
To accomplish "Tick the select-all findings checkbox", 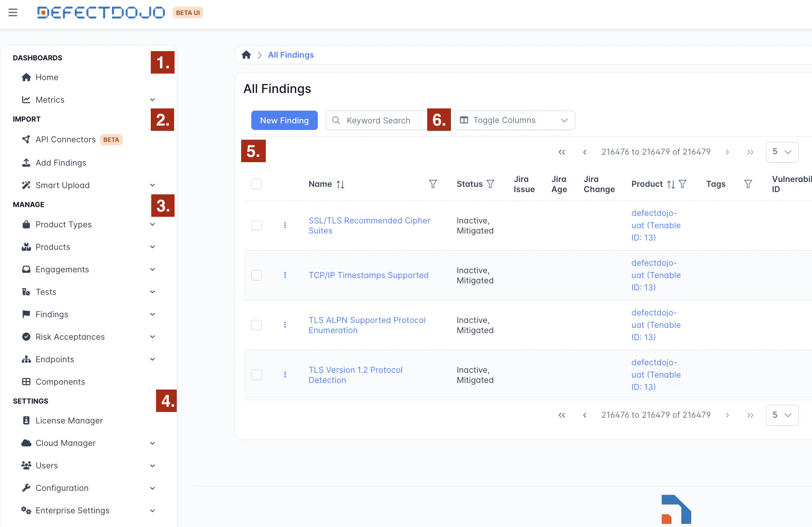I will (257, 184).
